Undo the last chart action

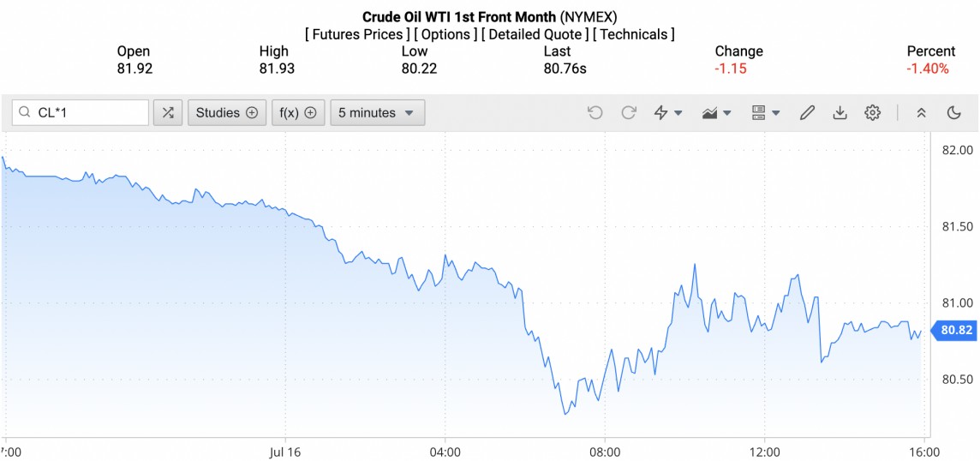pos(595,112)
